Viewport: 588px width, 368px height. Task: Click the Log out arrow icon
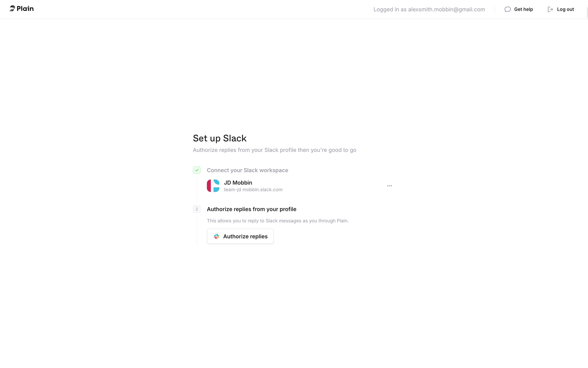pyautogui.click(x=550, y=9)
